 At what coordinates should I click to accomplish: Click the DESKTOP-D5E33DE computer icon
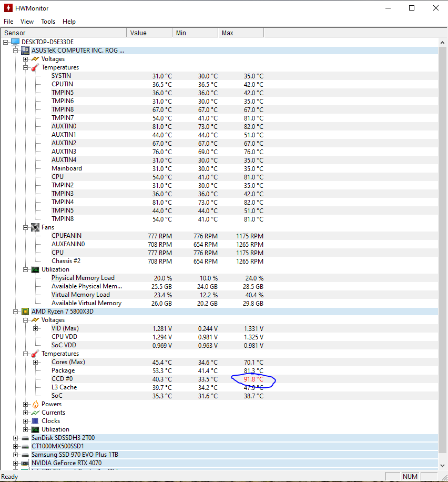pos(15,42)
